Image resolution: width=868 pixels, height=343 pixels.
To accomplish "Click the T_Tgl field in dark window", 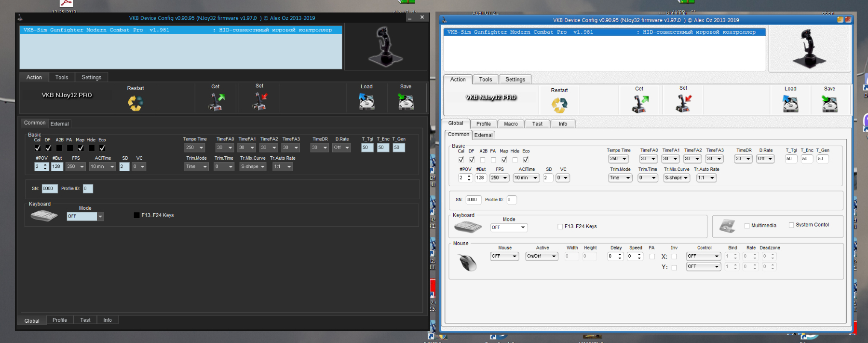I will pyautogui.click(x=367, y=148).
